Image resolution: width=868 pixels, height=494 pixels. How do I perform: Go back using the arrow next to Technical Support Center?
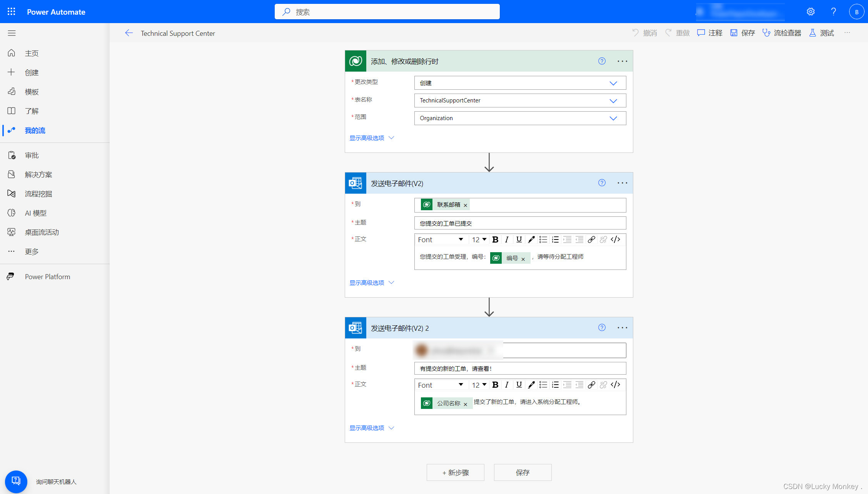coord(129,33)
